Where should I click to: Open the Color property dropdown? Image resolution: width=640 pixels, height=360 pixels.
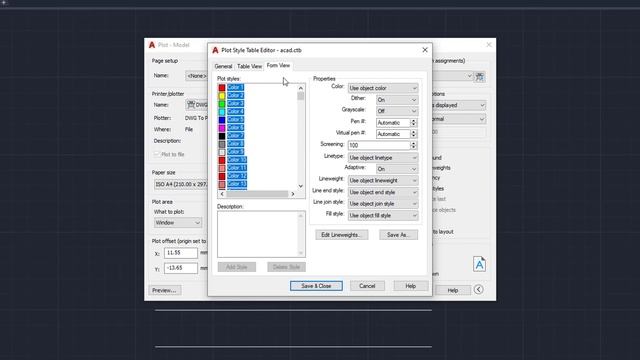(383, 88)
